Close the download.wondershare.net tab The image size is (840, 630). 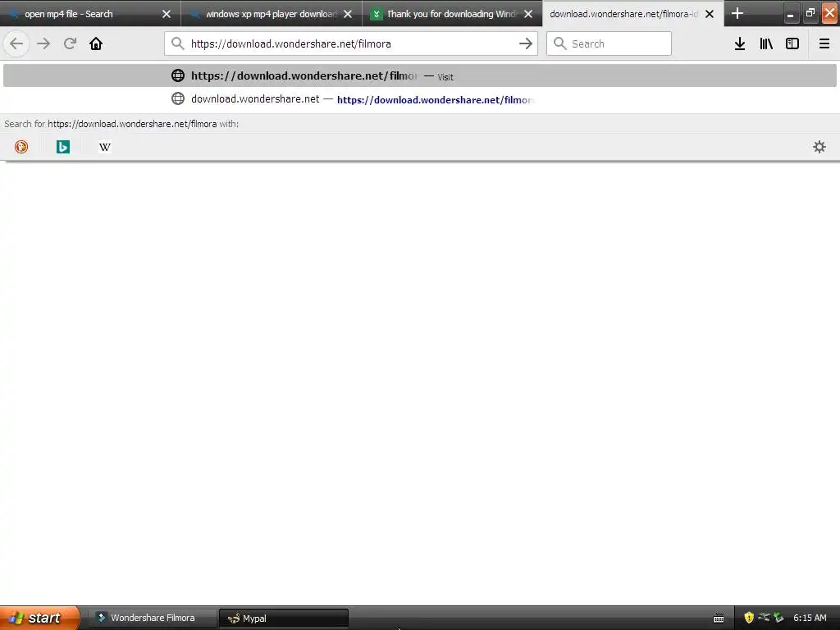[710, 14]
